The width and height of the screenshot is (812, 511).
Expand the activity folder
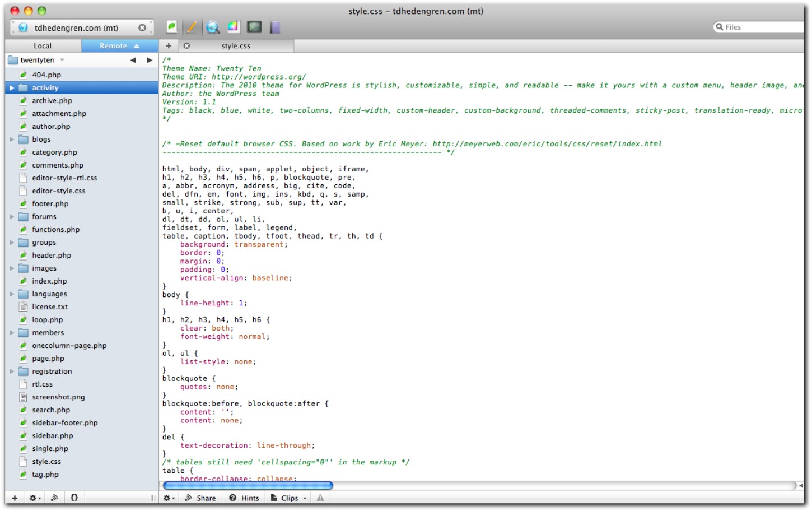pyautogui.click(x=12, y=88)
